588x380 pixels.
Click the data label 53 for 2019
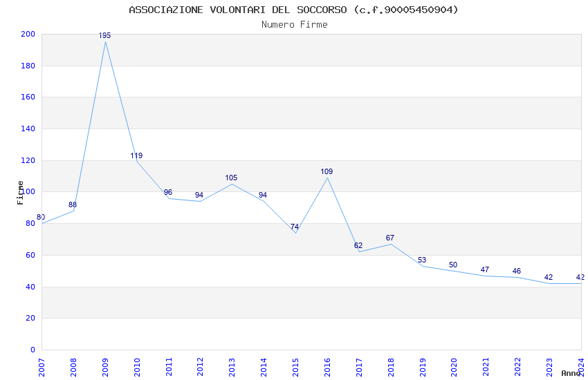[422, 260]
